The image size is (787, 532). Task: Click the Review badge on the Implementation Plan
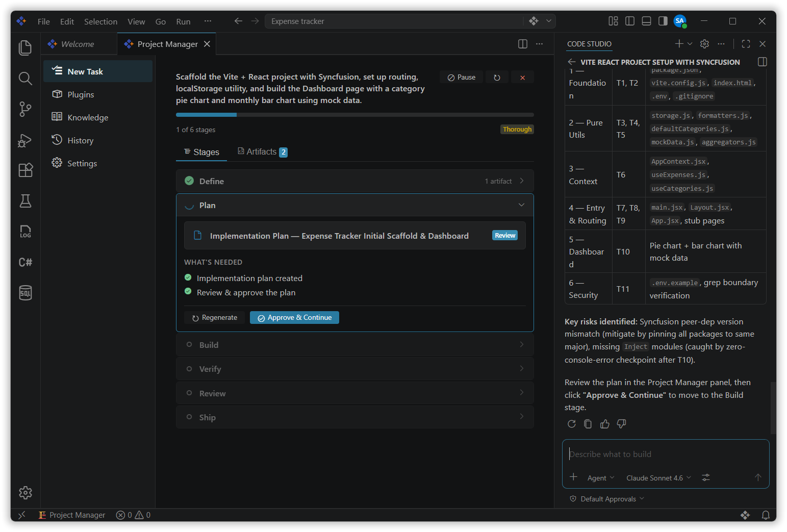[505, 235]
